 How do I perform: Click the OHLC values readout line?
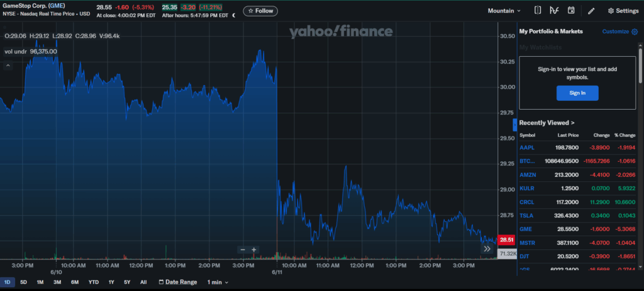coord(62,37)
